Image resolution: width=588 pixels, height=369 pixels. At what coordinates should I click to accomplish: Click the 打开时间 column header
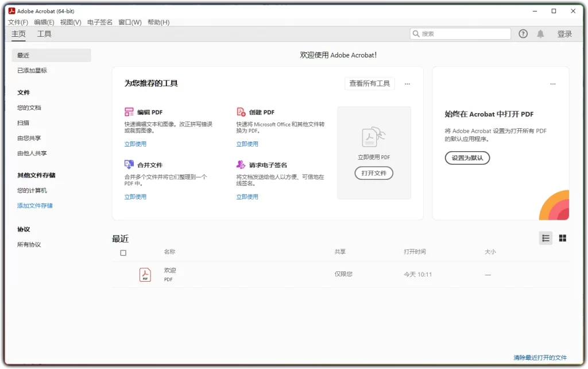click(415, 252)
